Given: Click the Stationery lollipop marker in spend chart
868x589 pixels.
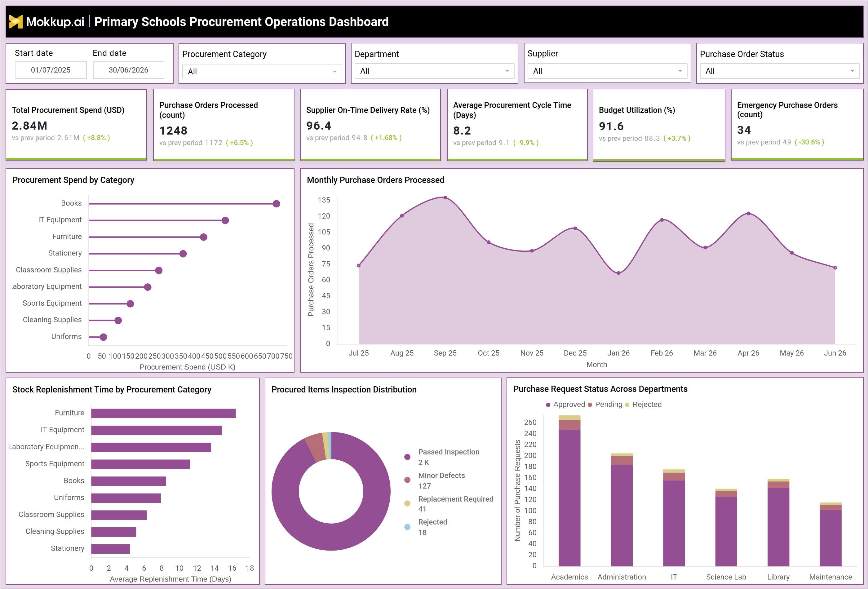Looking at the screenshot, I should coord(183,254).
